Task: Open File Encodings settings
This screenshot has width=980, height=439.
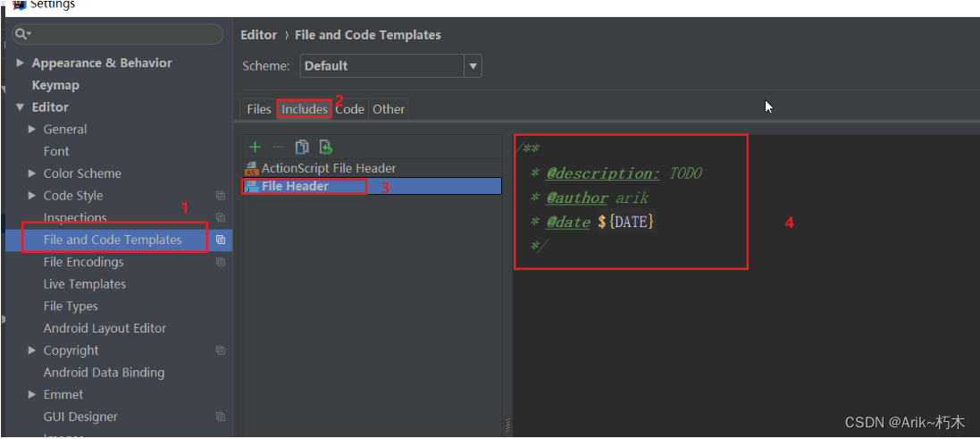Action: [84, 262]
